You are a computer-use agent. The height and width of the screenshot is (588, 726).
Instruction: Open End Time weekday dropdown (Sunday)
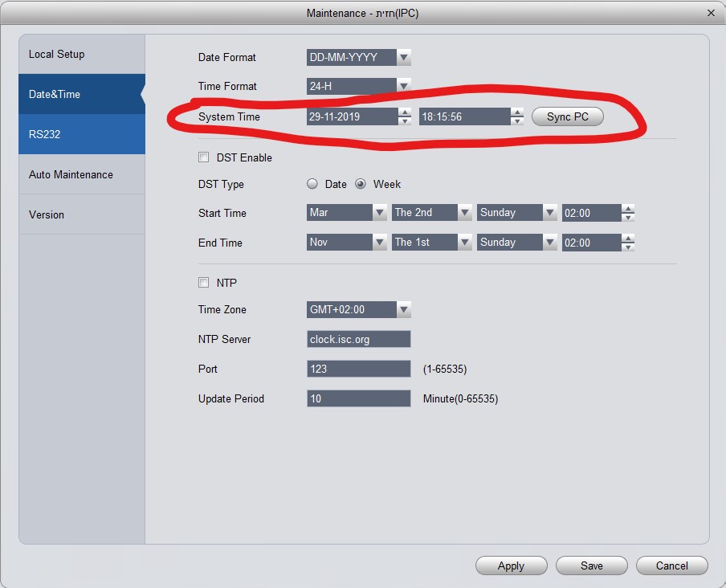coord(516,242)
